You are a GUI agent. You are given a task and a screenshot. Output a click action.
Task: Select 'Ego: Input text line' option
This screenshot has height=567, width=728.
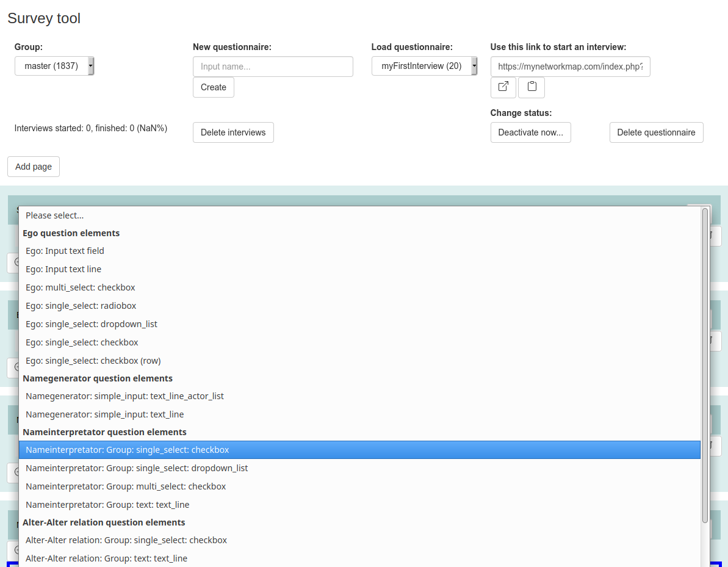click(x=359, y=269)
